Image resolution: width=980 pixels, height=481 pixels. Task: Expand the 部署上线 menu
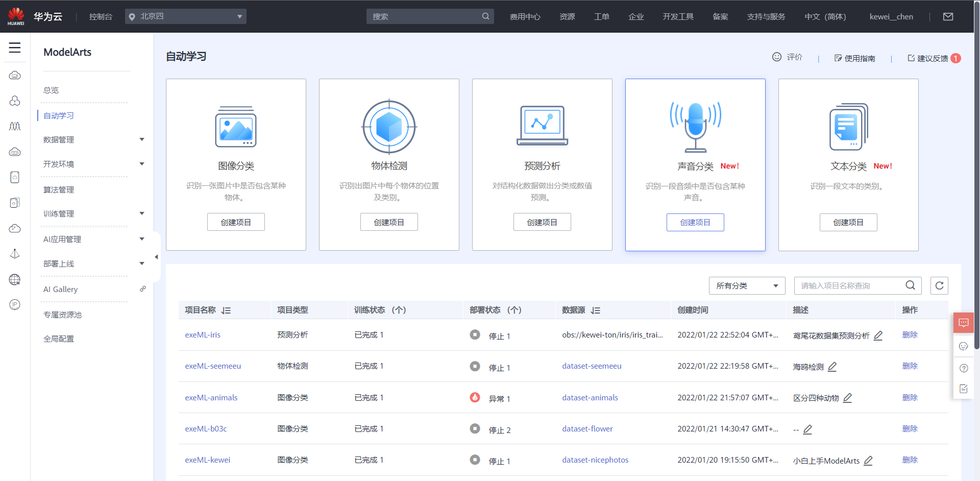pyautogui.click(x=142, y=263)
